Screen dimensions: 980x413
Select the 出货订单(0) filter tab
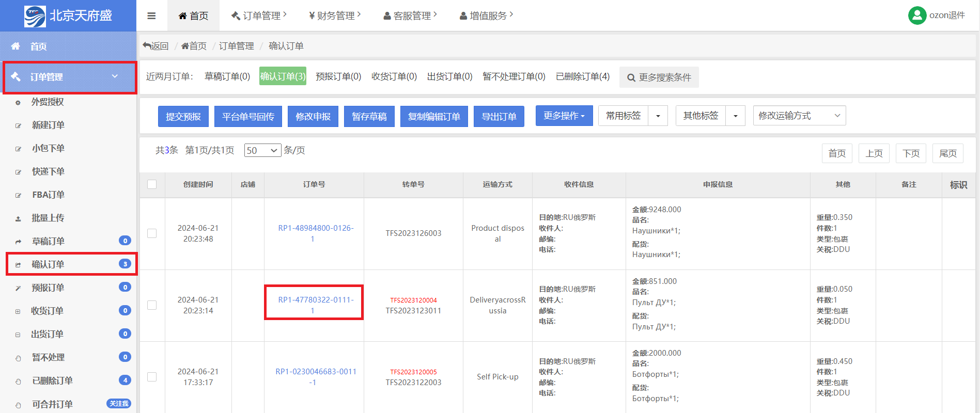(x=450, y=76)
